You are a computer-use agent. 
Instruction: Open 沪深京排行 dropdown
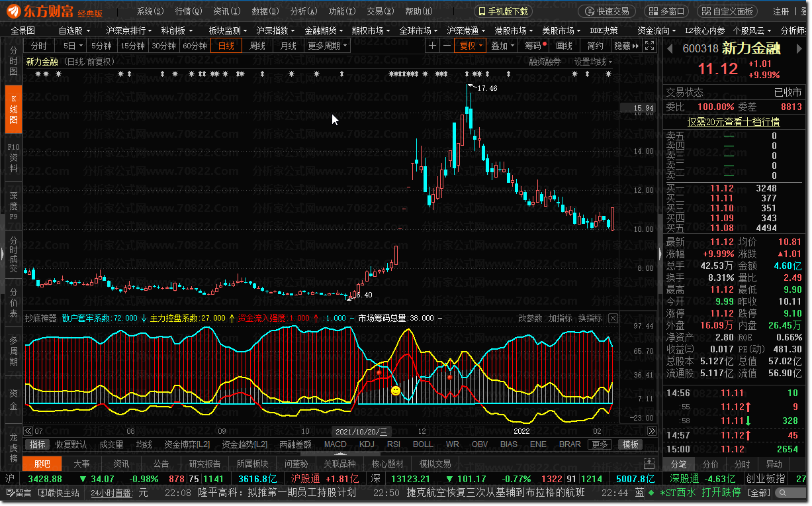pyautogui.click(x=130, y=30)
